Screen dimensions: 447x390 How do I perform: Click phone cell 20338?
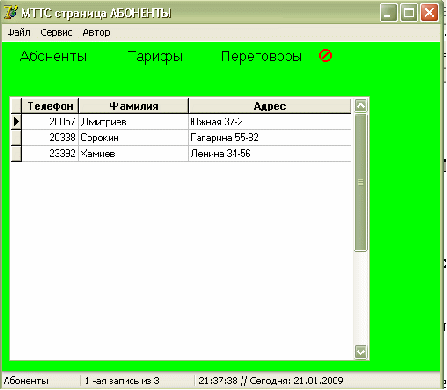pos(50,138)
